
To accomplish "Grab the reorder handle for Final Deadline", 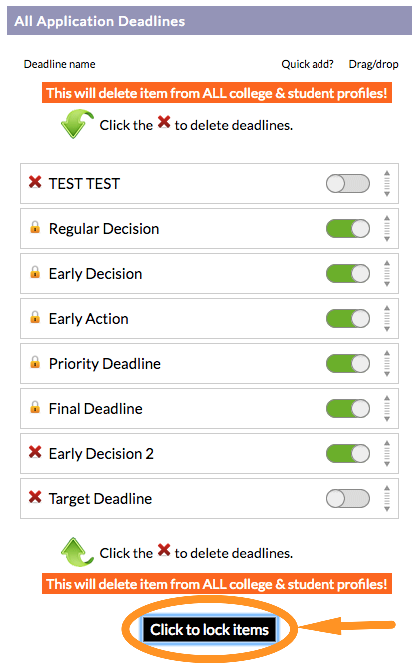I will pyautogui.click(x=387, y=409).
